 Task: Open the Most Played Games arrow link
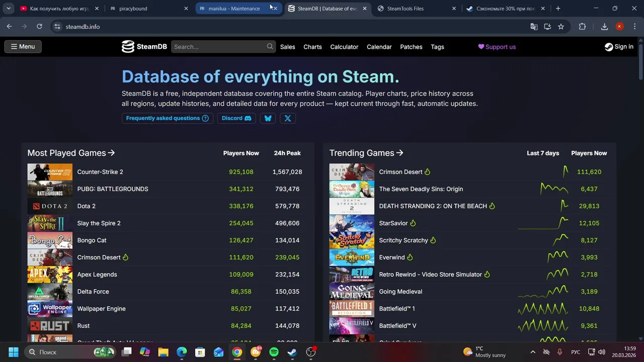click(71, 153)
